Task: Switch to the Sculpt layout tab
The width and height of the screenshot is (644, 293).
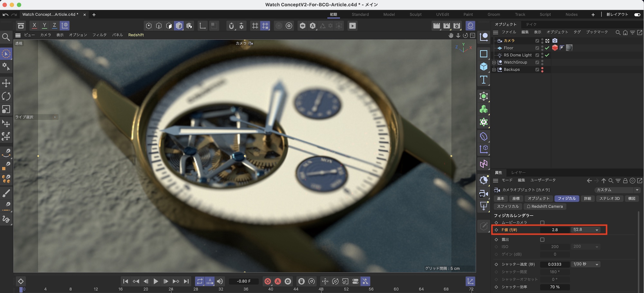Action: (415, 14)
